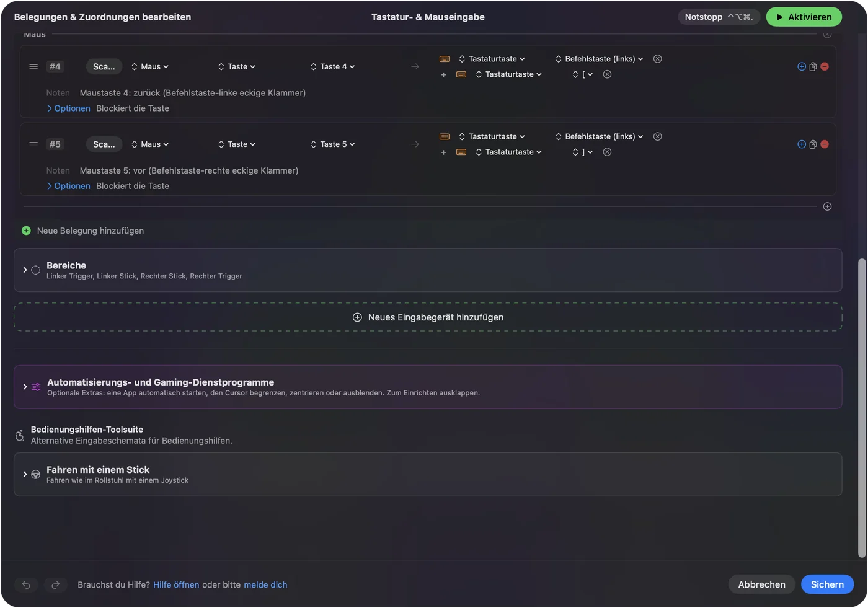Screen dimensions: 868x608
Task: Remove Befehlstaste (links) output in row #4
Action: point(658,59)
